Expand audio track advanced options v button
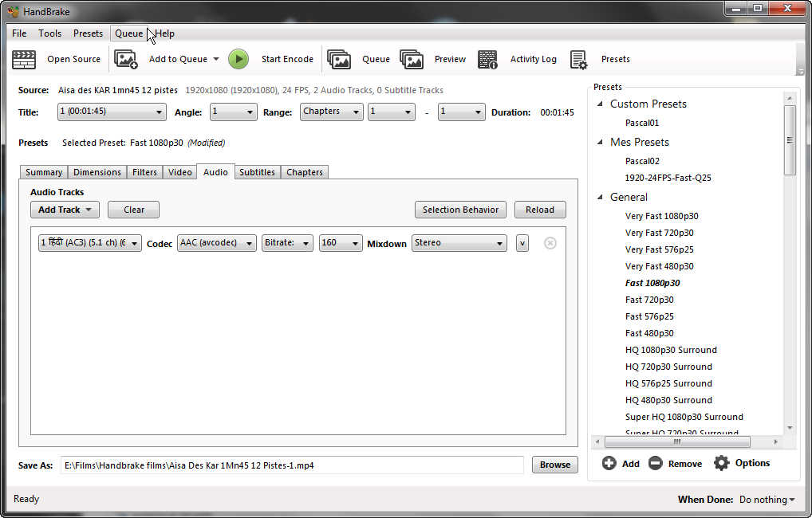812x518 pixels. point(522,243)
